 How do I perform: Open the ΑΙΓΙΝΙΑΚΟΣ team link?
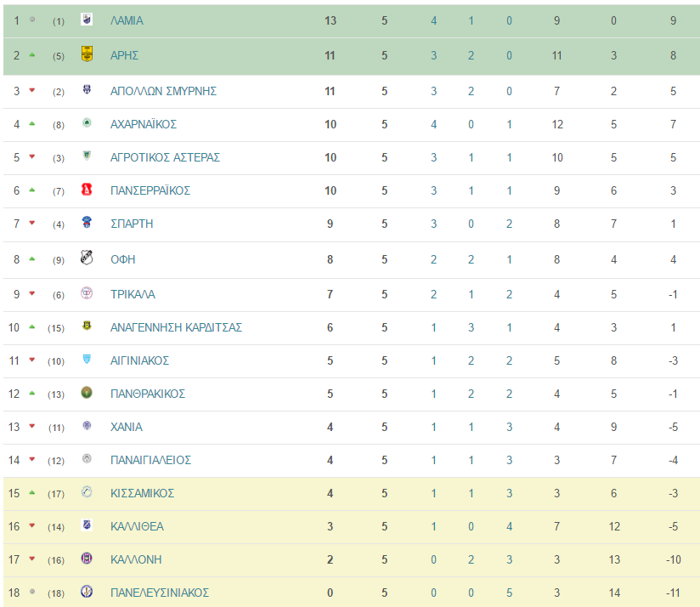click(139, 360)
